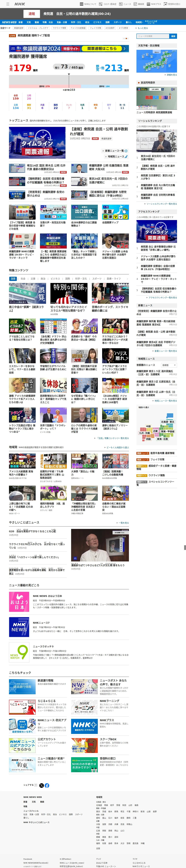Open the 全国開票マップ thumbnail card
The width and height of the screenshot is (186, 868).
(115, 212)
